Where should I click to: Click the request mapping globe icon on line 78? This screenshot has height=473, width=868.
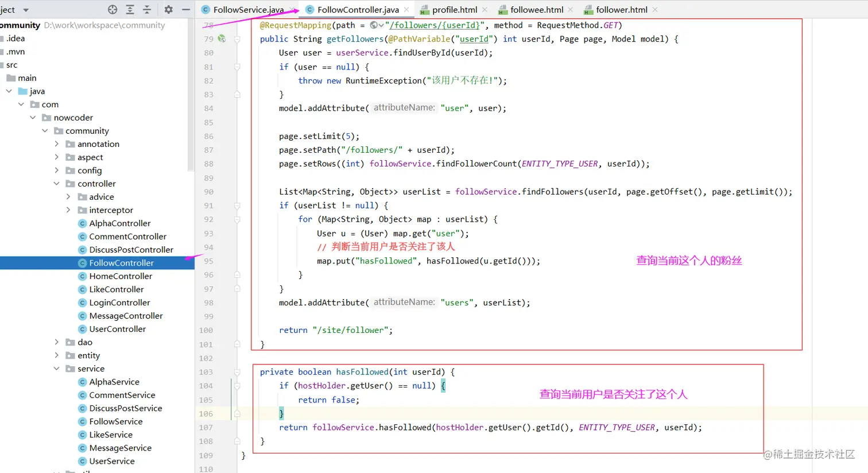pos(374,25)
